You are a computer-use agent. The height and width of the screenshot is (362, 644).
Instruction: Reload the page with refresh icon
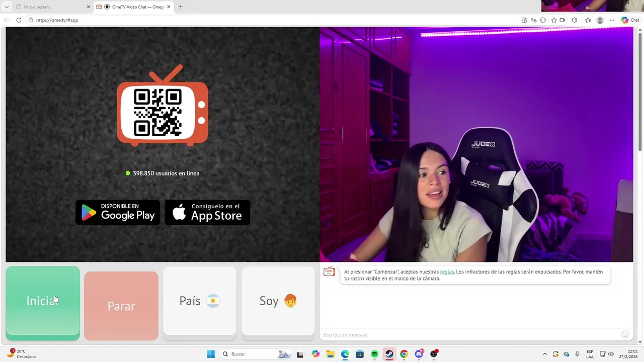tap(19, 20)
